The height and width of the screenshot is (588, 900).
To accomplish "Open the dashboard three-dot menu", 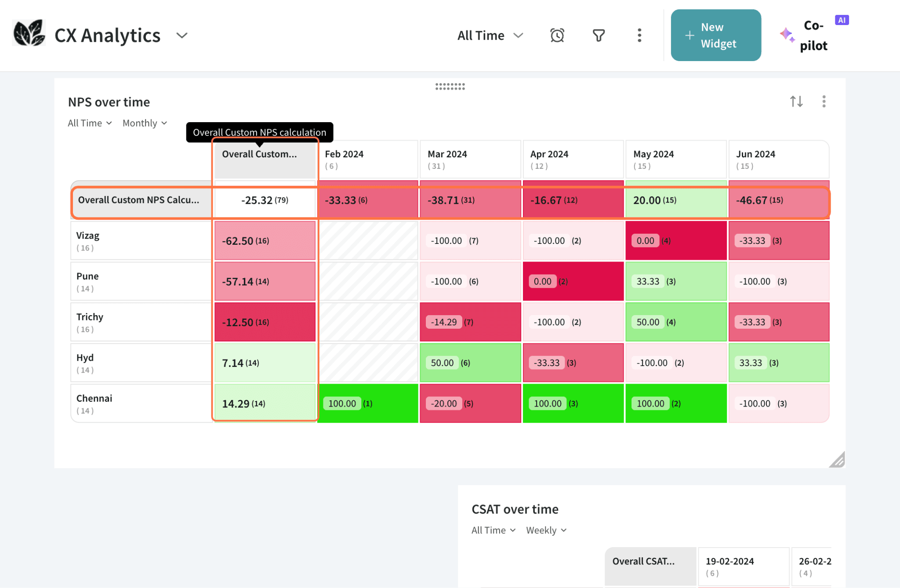I will (639, 35).
